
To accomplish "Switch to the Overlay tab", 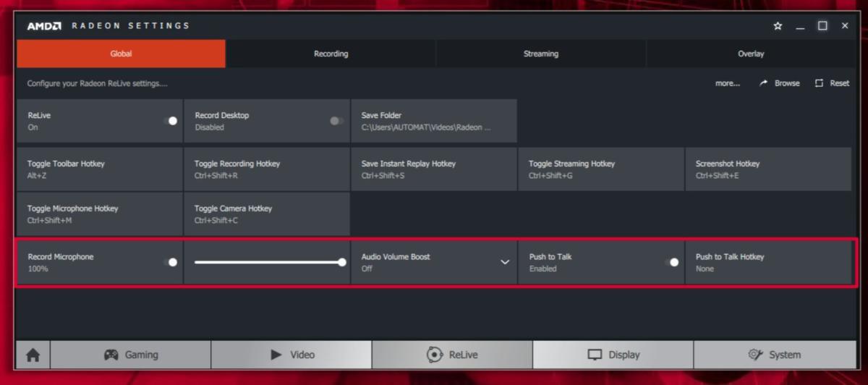I will point(751,54).
